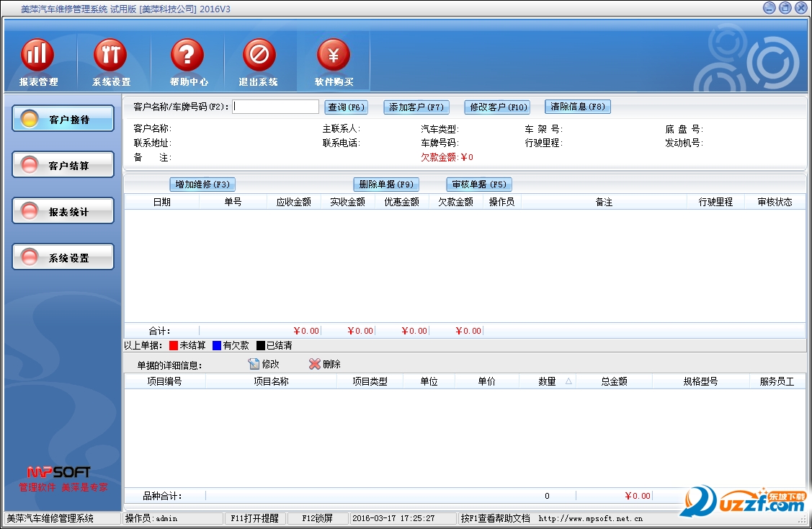Click 欠款金额:￥0 red text
Image resolution: width=812 pixels, height=529 pixels.
tap(447, 157)
